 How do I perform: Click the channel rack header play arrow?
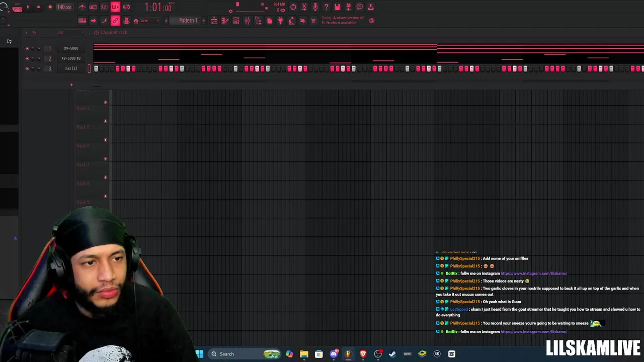(x=26, y=33)
